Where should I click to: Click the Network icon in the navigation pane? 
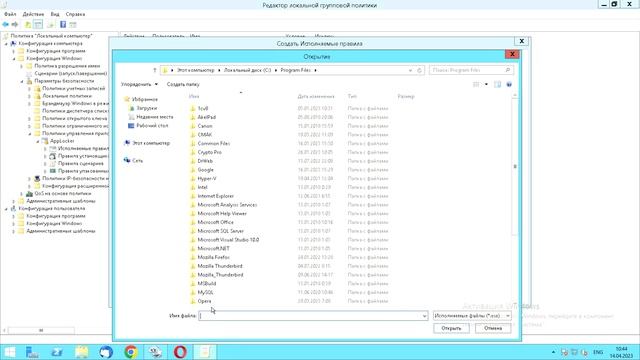coord(127,160)
